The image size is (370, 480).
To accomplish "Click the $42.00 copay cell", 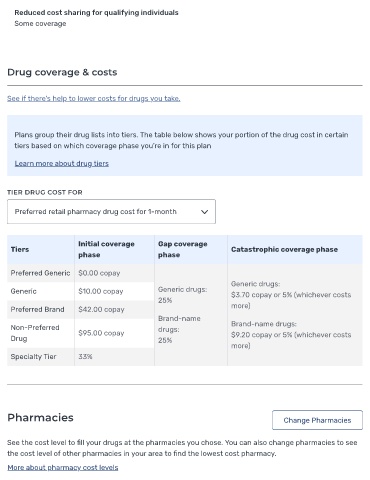I will (x=101, y=309).
